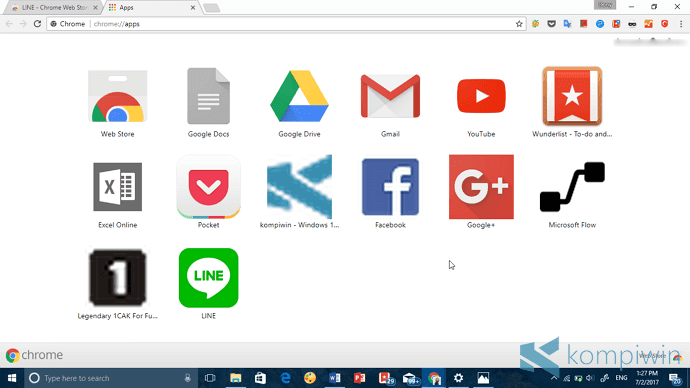Open the clock showing 1:27 PM

point(647,378)
